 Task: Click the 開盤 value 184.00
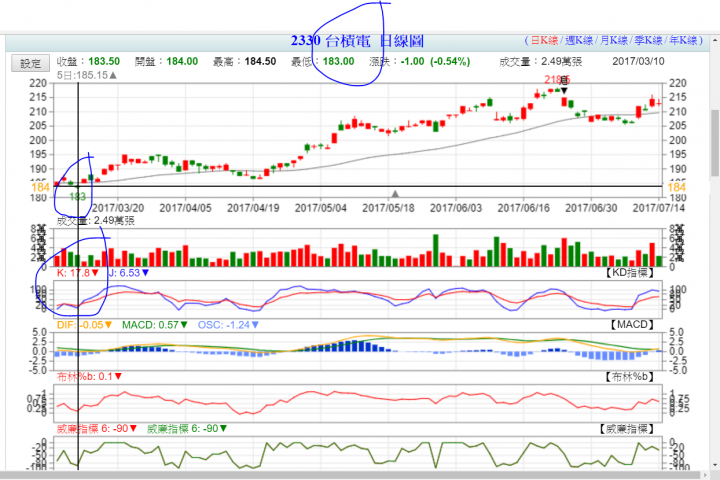(182, 61)
